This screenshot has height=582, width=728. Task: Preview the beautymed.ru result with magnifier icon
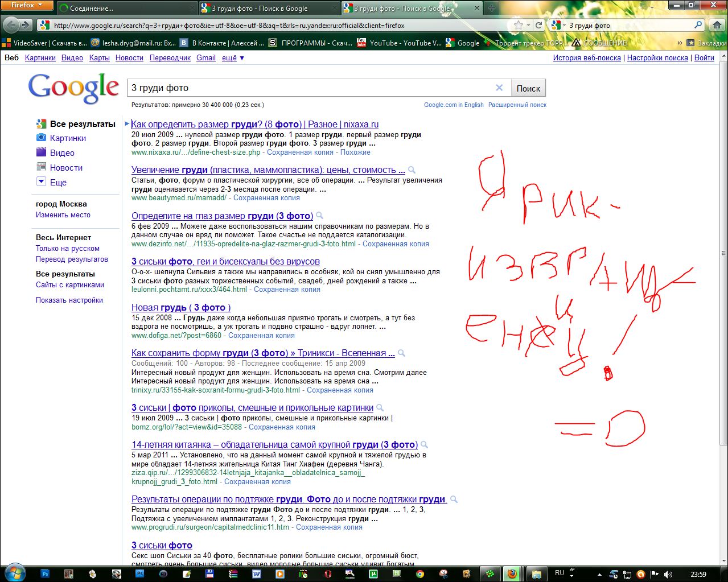point(412,170)
